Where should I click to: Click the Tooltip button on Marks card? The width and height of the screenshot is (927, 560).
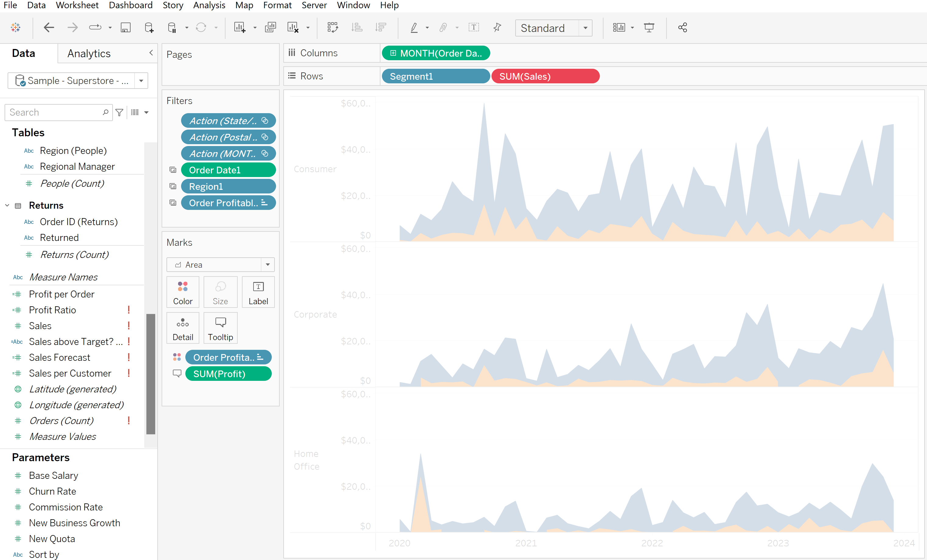pyautogui.click(x=220, y=328)
